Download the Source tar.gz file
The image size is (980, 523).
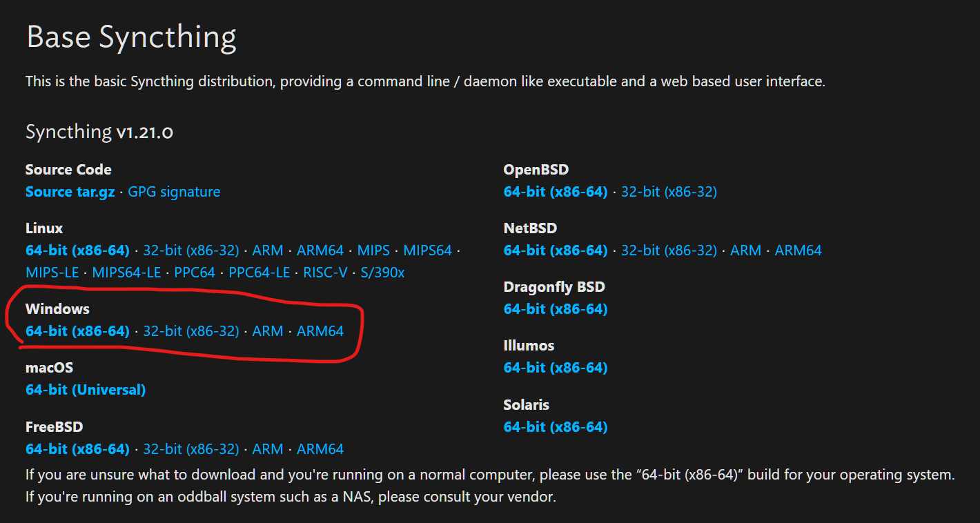coord(70,192)
